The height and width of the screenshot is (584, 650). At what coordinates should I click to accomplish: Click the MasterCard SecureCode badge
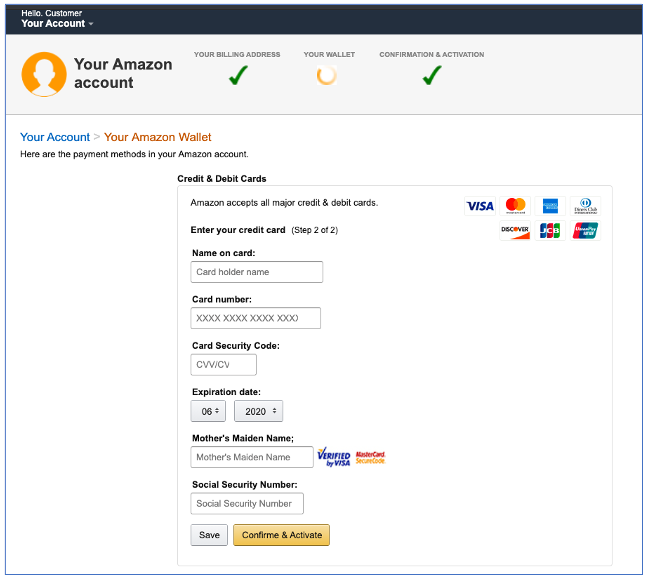pos(371,458)
